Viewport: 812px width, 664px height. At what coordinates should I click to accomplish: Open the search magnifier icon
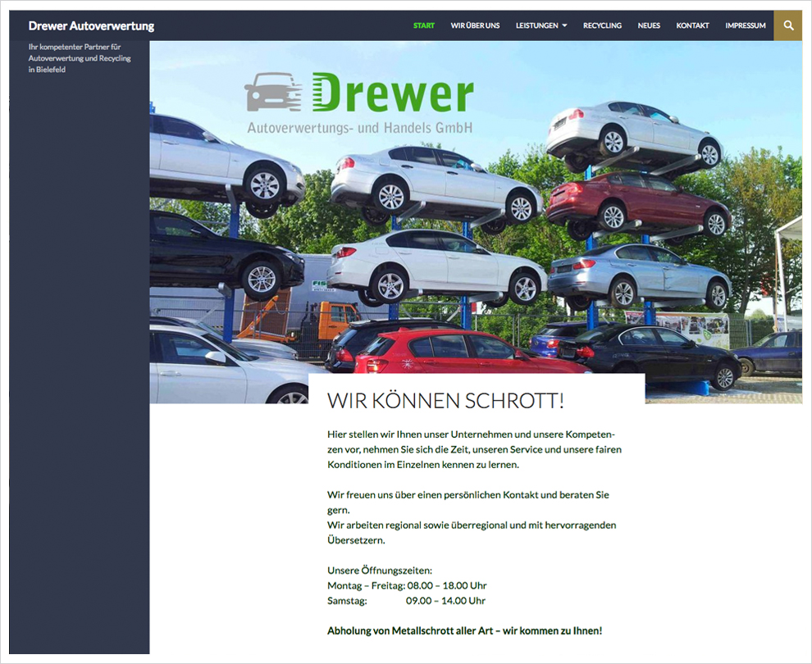pyautogui.click(x=787, y=25)
